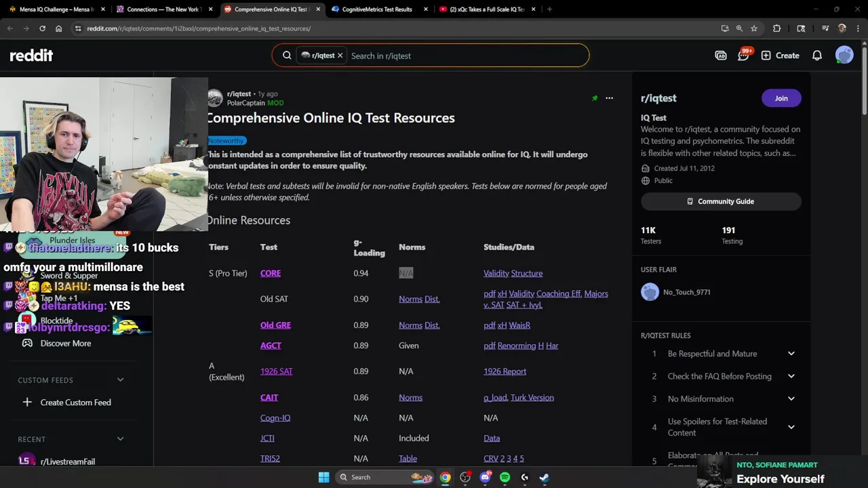The image size is (868, 488).
Task: Open OBS Studio from the taskbar
Action: [x=465, y=477]
